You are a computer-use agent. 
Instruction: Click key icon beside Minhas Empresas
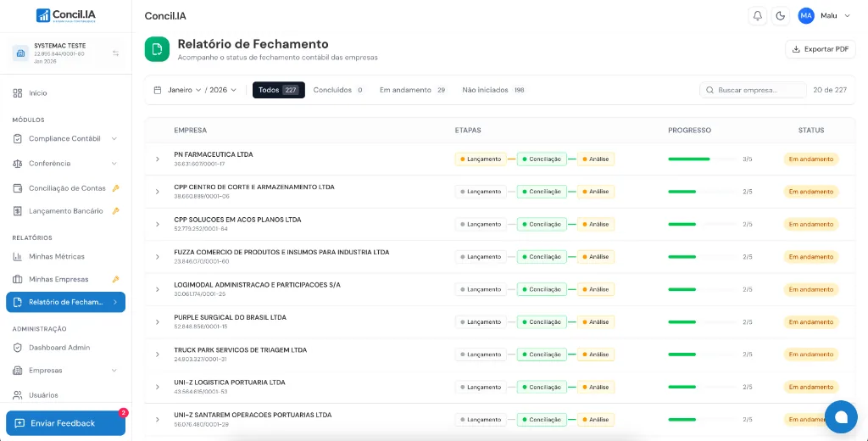tap(115, 279)
